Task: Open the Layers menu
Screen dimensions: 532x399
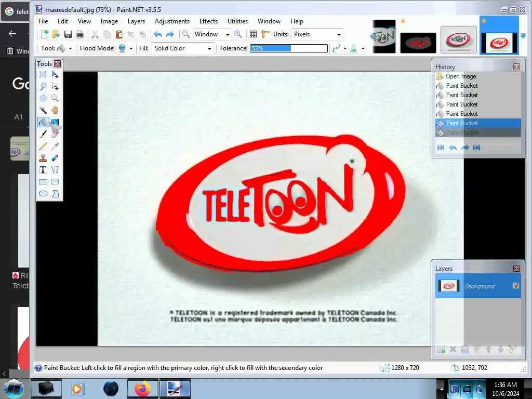Action: coord(137,21)
